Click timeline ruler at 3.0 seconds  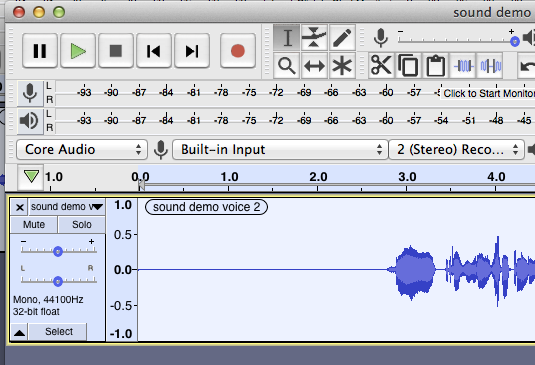tap(407, 177)
